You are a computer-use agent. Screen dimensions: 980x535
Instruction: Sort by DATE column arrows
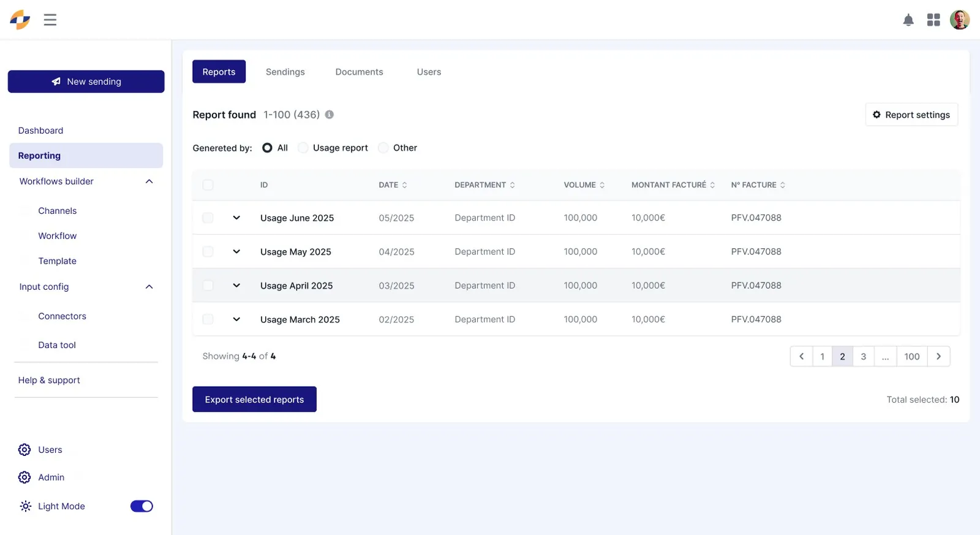coord(405,185)
